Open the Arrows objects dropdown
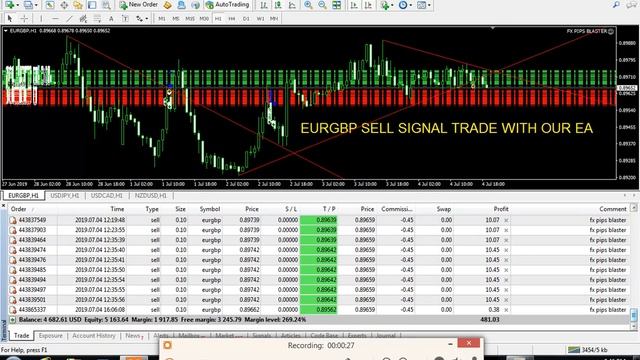This screenshot has width=640, height=360. pos(142,18)
